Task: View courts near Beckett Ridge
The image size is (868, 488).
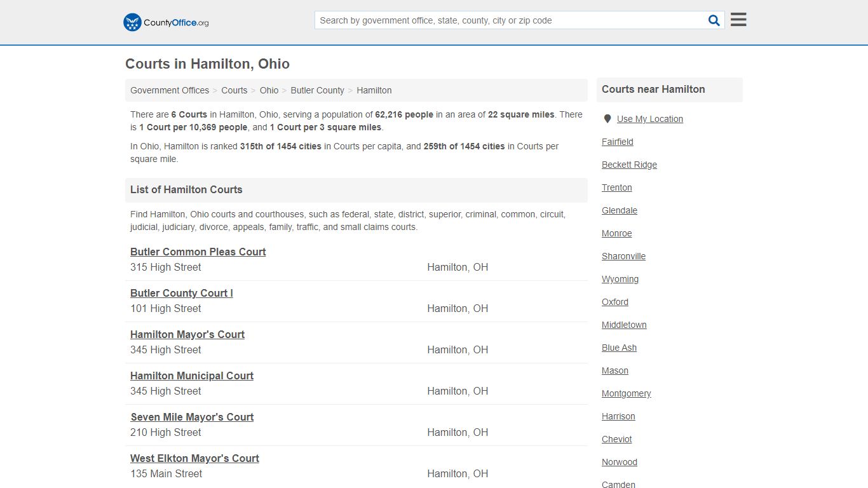Action: (629, 165)
